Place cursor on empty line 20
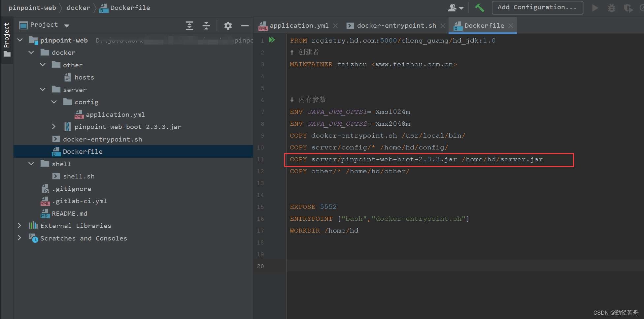The image size is (644, 319). coord(465,266)
